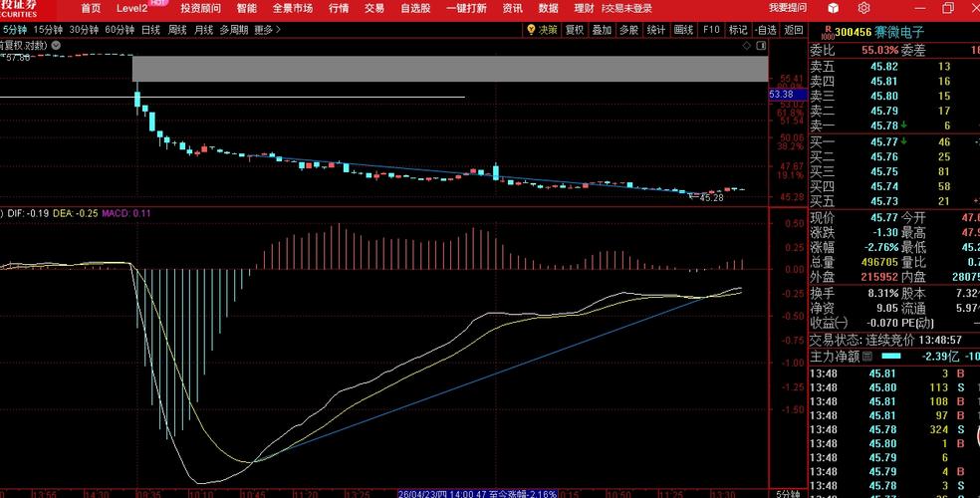The width and height of the screenshot is (980, 498).
Task: Click stock name 赛微电子
Action: 898,32
